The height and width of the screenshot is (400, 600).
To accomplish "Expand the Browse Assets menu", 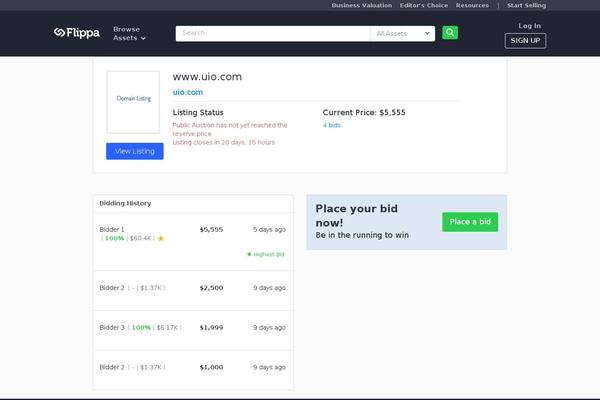I will (129, 34).
